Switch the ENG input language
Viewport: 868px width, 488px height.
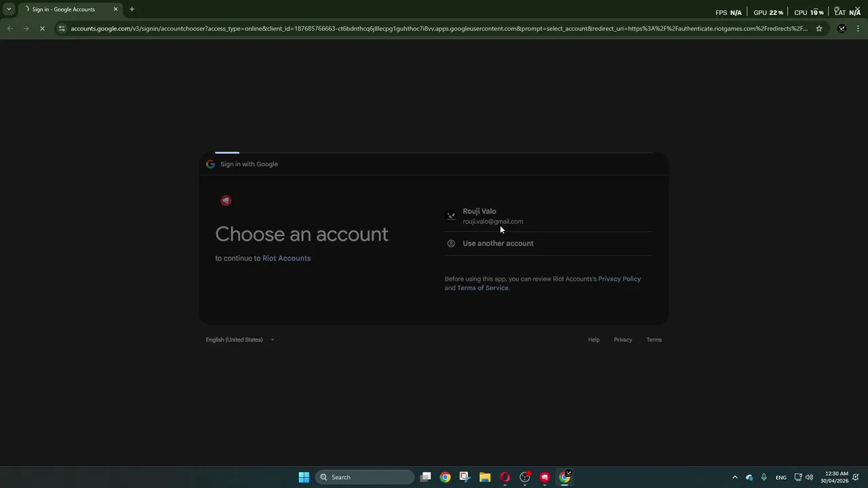pyautogui.click(x=781, y=477)
